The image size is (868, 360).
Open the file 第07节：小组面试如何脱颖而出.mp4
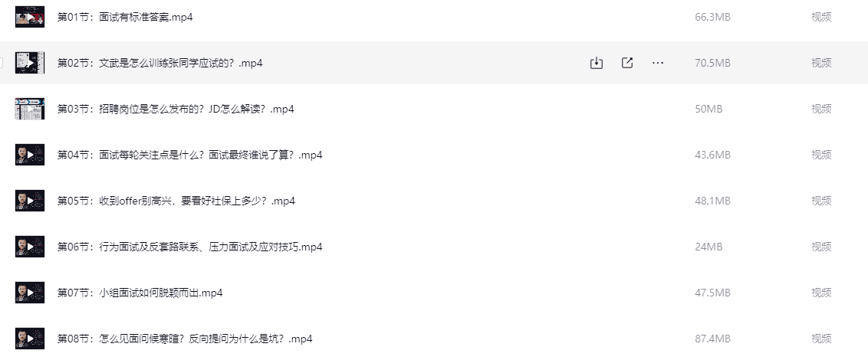tap(140, 293)
